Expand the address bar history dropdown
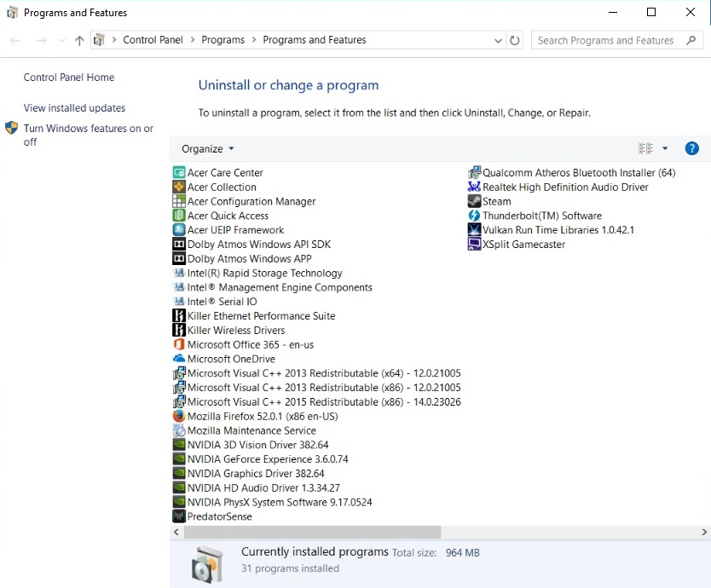Image resolution: width=711 pixels, height=588 pixels. click(x=499, y=41)
